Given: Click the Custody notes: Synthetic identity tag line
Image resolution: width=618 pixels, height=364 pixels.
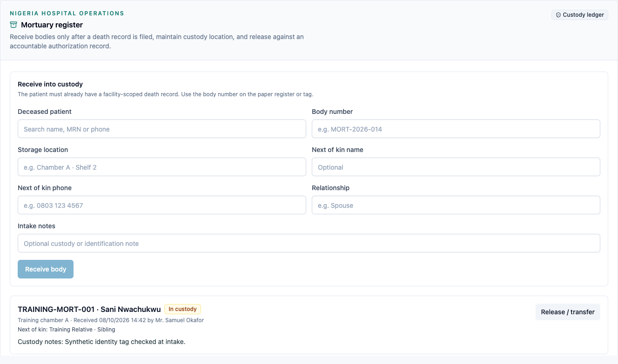Looking at the screenshot, I should point(101,342).
